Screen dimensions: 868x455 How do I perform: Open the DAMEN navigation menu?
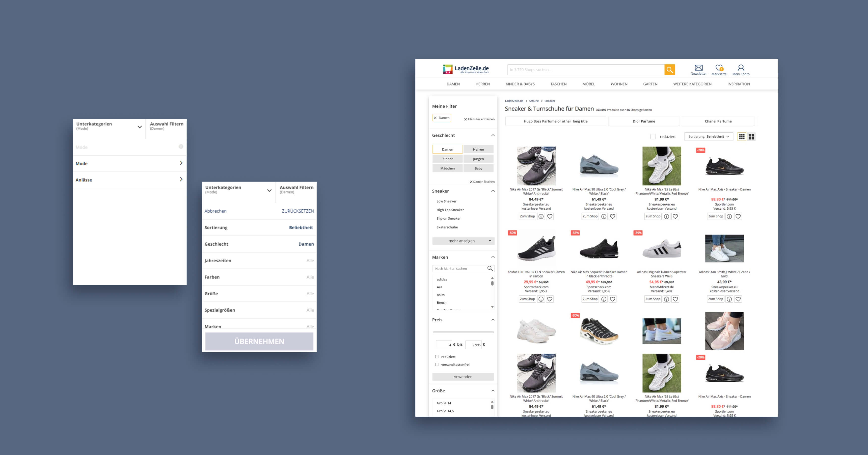click(x=453, y=84)
